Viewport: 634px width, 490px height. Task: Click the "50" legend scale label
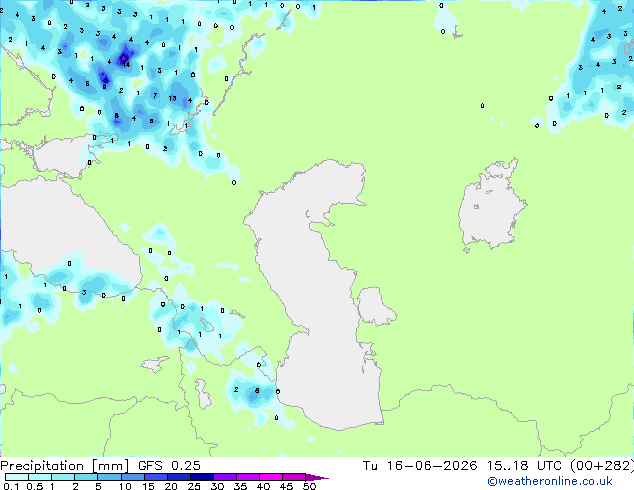[309, 486]
